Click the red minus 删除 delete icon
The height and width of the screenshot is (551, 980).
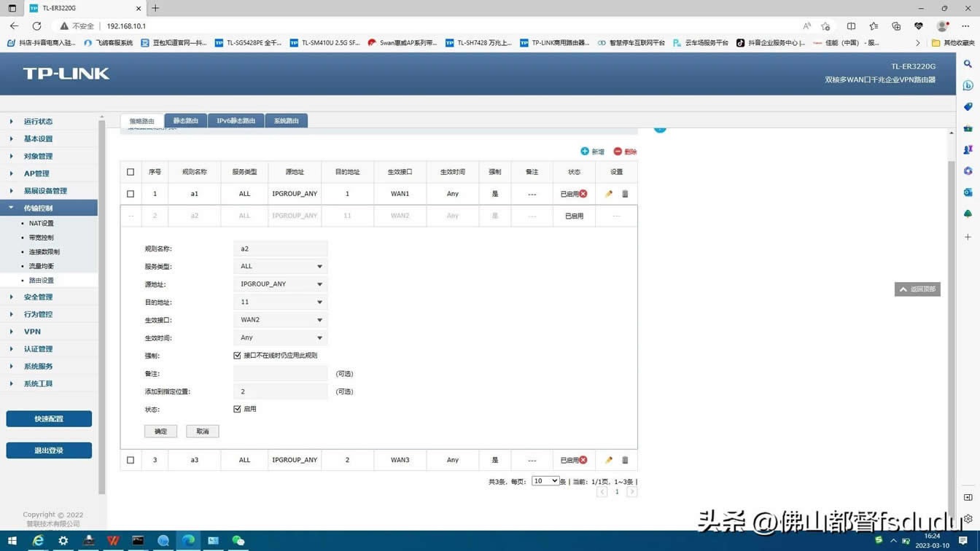click(x=618, y=151)
